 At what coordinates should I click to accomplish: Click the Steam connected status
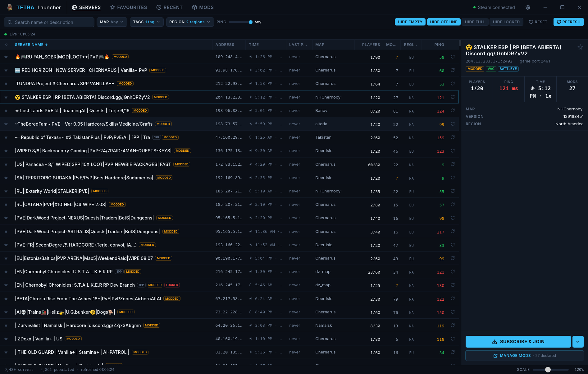[494, 7]
